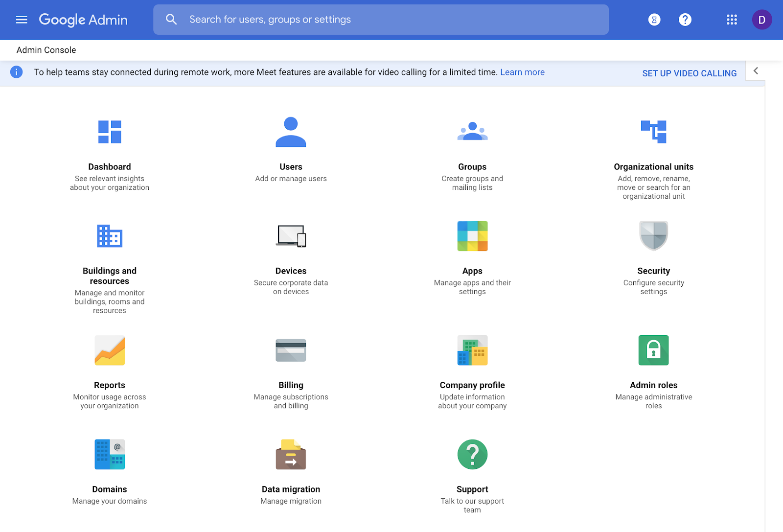Open the Admin roles lock icon
The image size is (783, 532).
[654, 350]
